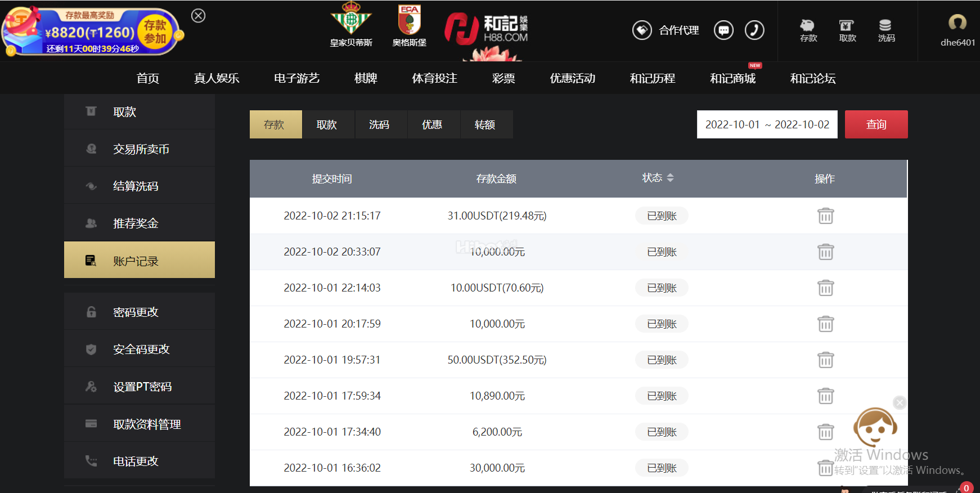Select 结算洗码 from sidebar menu
This screenshot has height=493, width=980.
(136, 186)
